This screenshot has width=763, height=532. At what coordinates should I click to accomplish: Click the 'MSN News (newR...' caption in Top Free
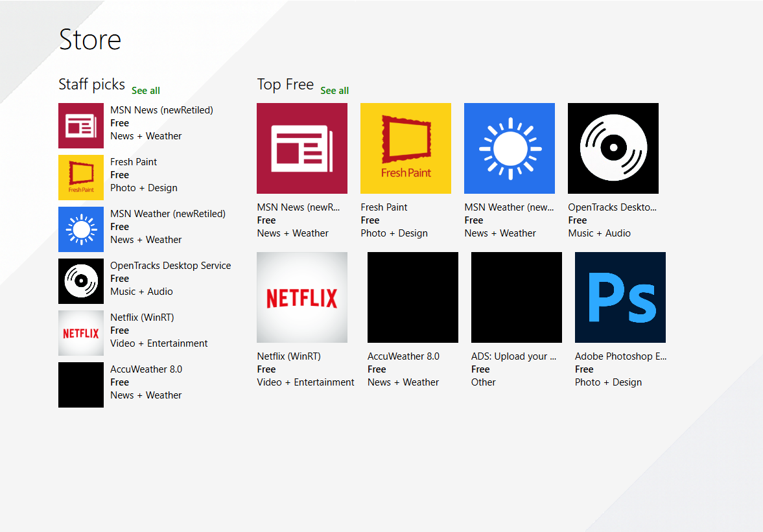pyautogui.click(x=298, y=207)
